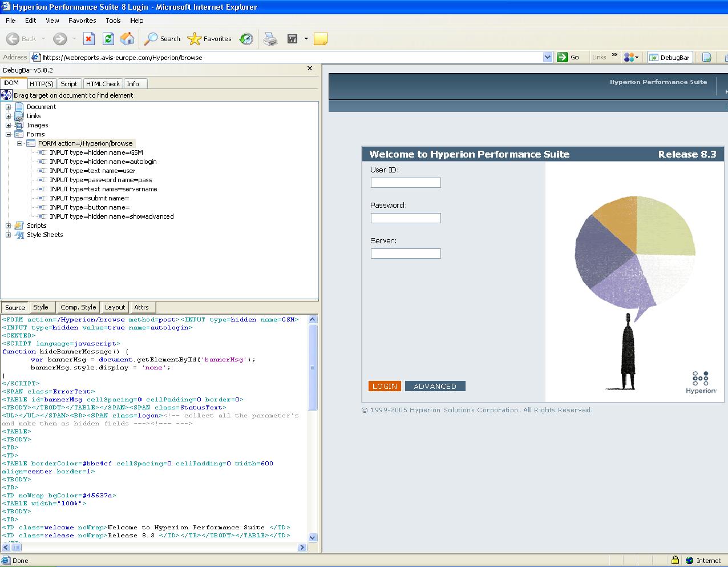Open the dropdown next to Edit icon

(x=306, y=39)
